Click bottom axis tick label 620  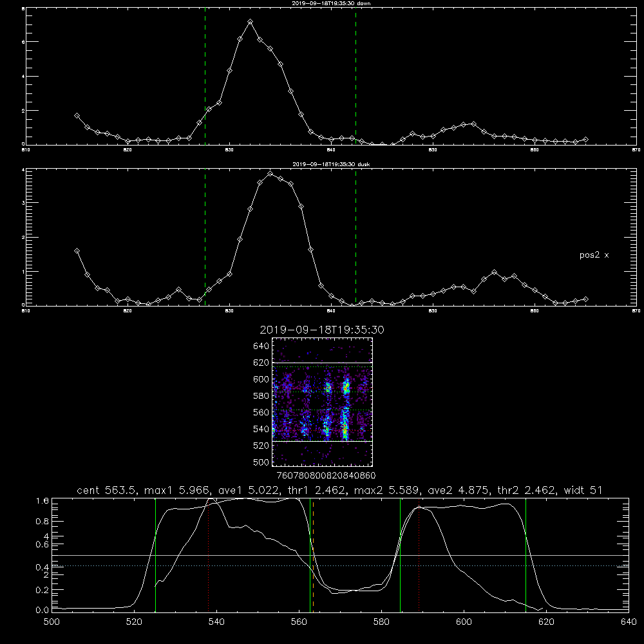pyautogui.click(x=546, y=622)
